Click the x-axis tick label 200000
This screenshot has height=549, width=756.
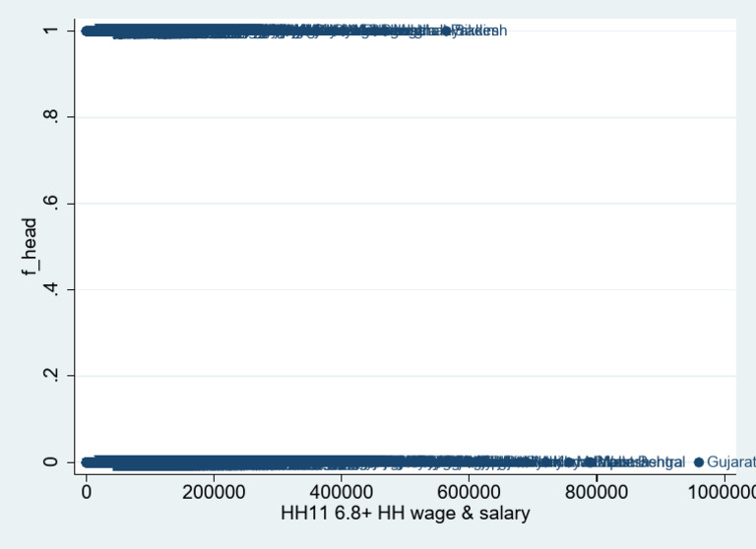(x=214, y=492)
